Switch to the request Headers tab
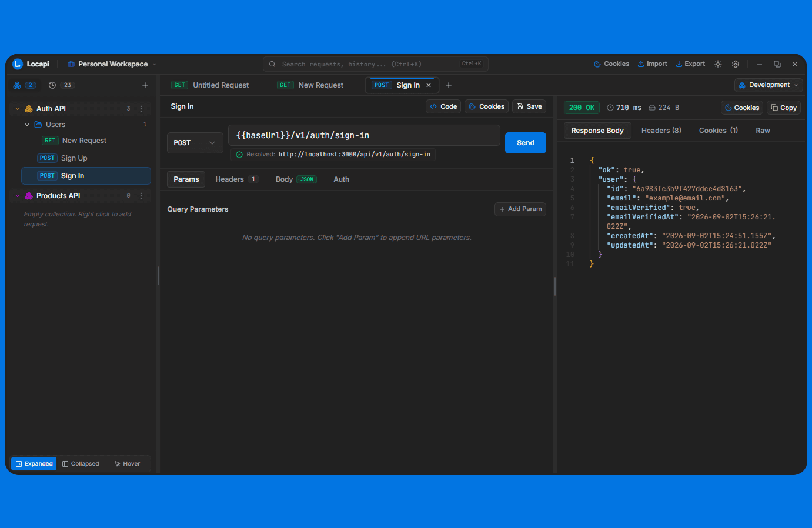The image size is (812, 528). click(236, 179)
